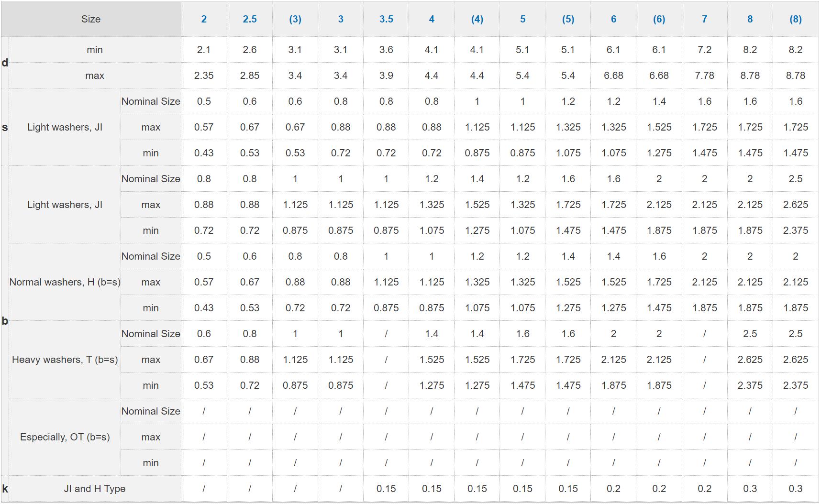The width and height of the screenshot is (821, 504).
Task: Click the Heavy washers, T (b=s) label
Action: 65,360
